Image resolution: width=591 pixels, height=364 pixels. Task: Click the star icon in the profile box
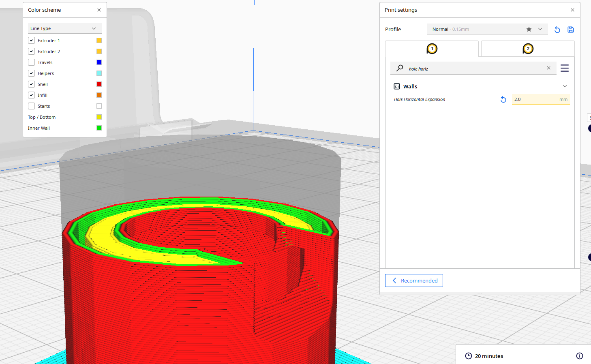click(x=529, y=29)
